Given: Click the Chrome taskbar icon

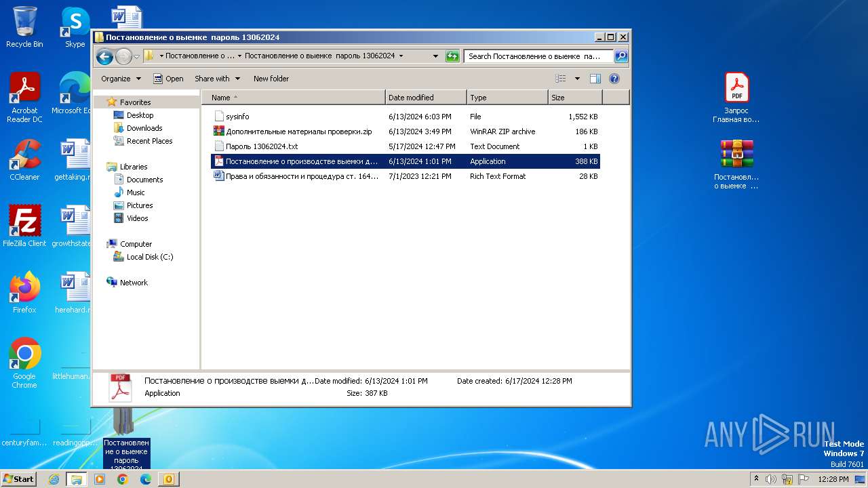Looking at the screenshot, I should click(x=123, y=479).
